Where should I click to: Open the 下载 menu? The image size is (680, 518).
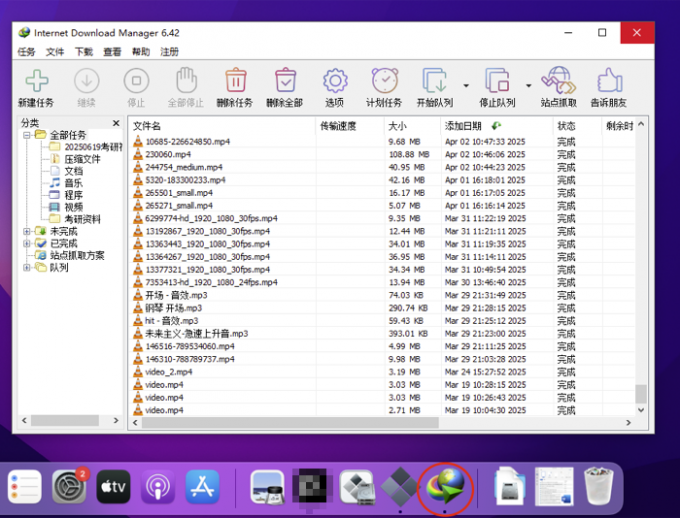coord(84,52)
